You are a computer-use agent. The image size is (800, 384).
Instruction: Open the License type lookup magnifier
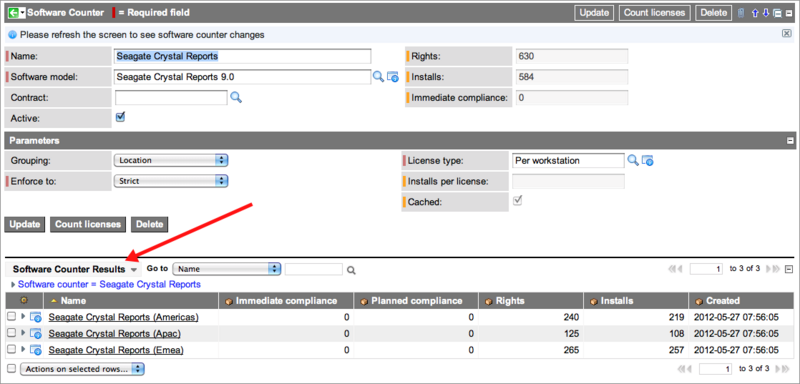[633, 160]
